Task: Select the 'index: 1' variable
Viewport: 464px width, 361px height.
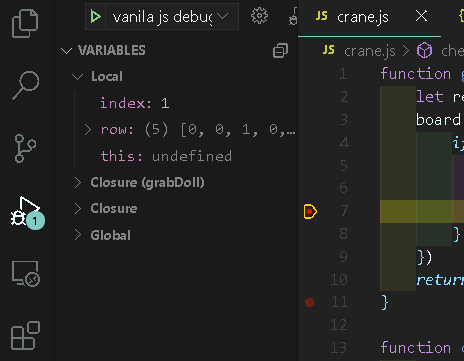Action: 135,103
